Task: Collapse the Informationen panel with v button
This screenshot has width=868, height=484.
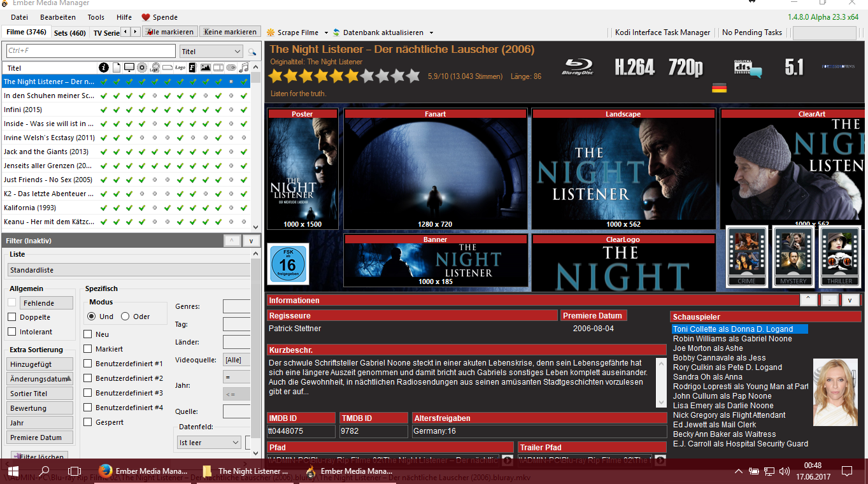Action: (x=850, y=300)
